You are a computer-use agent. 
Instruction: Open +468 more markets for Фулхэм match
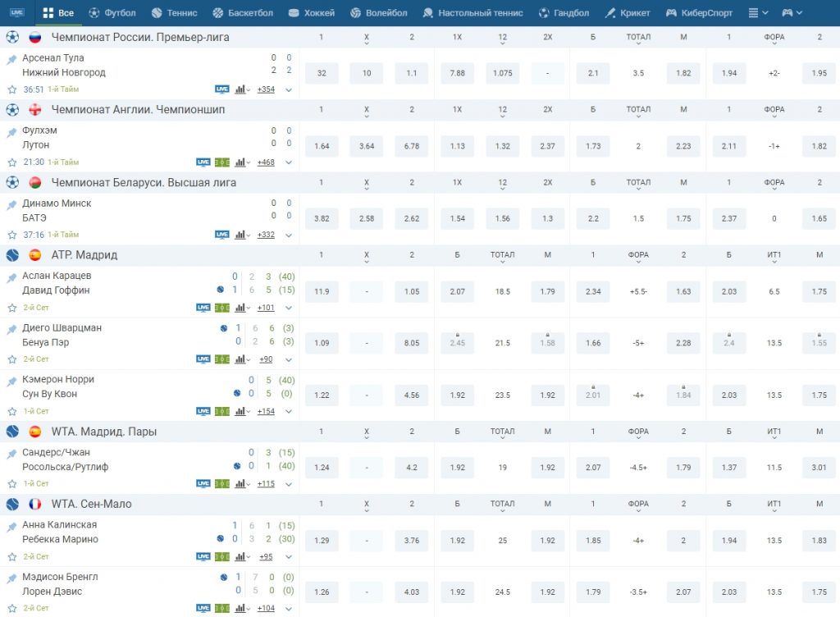[266, 162]
